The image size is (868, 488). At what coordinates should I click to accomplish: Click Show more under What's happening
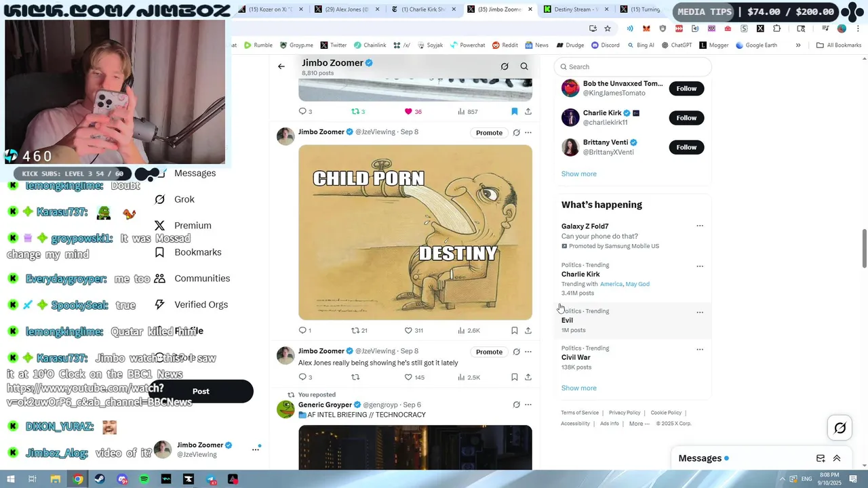pos(578,388)
